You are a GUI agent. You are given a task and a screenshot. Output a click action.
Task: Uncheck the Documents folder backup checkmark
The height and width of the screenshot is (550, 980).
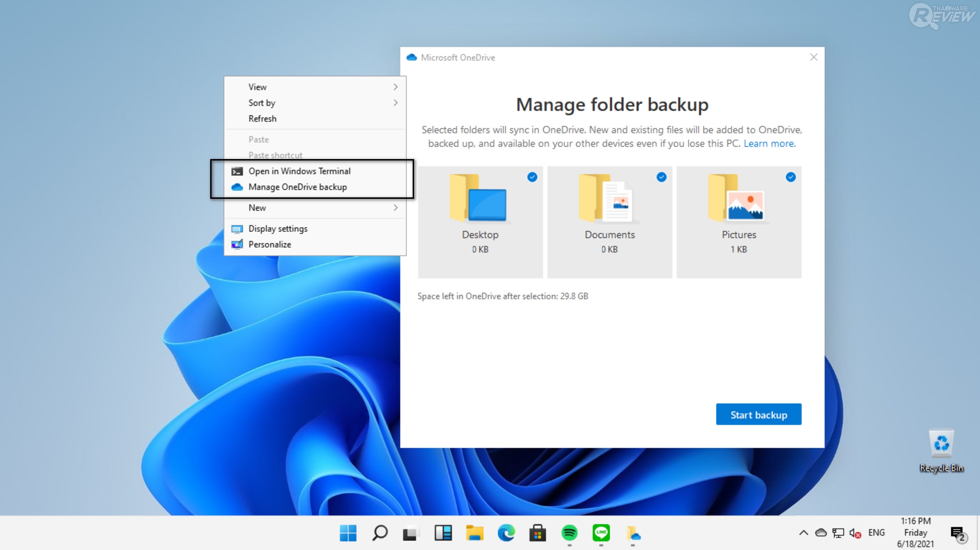pyautogui.click(x=661, y=177)
